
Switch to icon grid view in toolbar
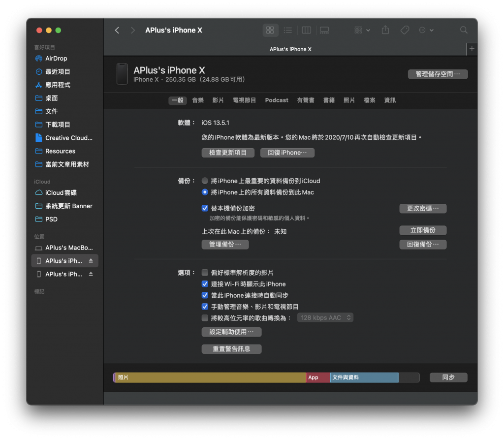coord(270,30)
